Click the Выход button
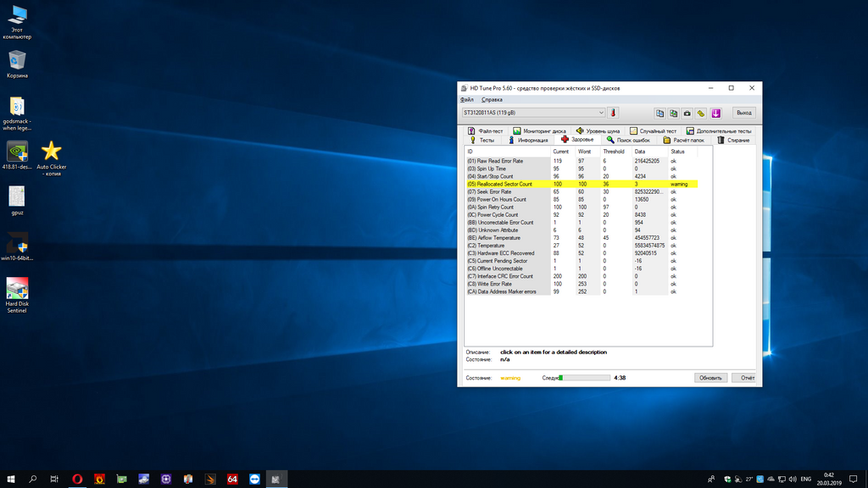This screenshot has width=868, height=488. coord(743,113)
